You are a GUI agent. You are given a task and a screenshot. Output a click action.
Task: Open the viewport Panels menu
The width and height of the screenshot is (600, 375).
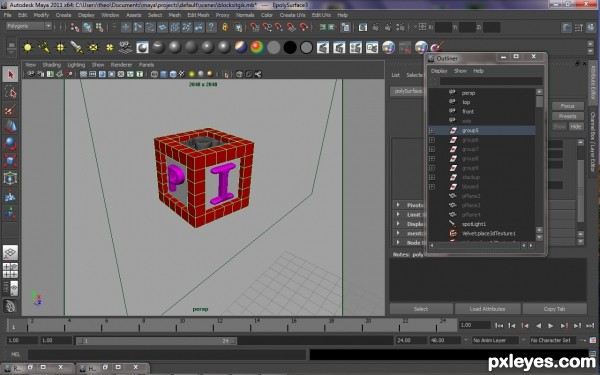click(146, 65)
